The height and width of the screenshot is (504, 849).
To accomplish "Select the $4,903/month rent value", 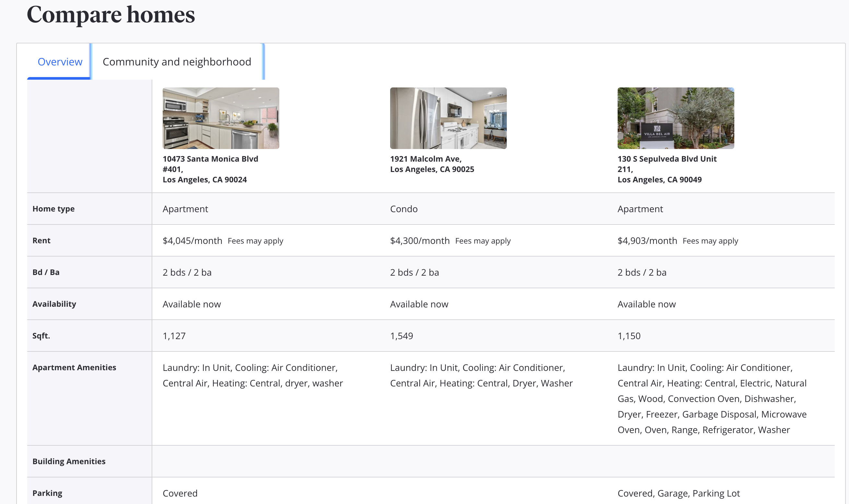I will pyautogui.click(x=647, y=241).
